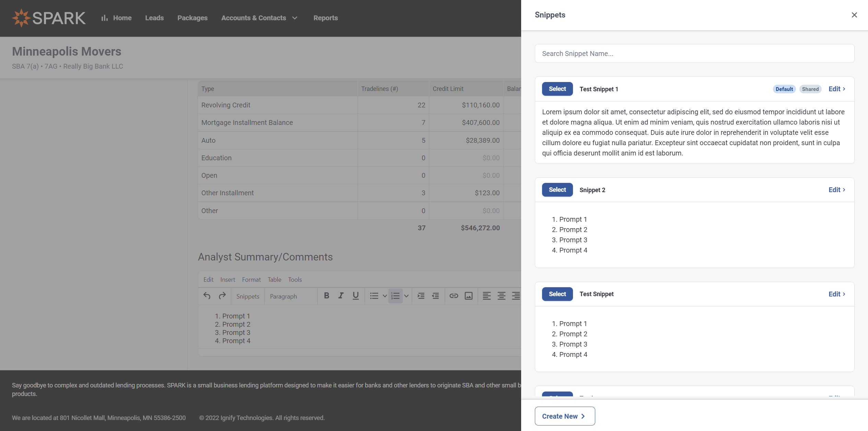Click the Tradelines (#) column header
The height and width of the screenshot is (431, 868).
point(379,89)
